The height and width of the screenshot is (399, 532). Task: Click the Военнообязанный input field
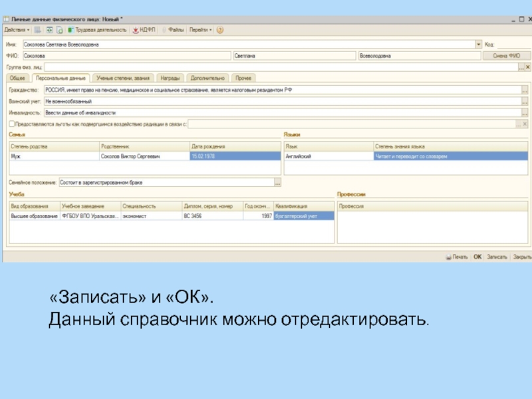tap(279, 101)
